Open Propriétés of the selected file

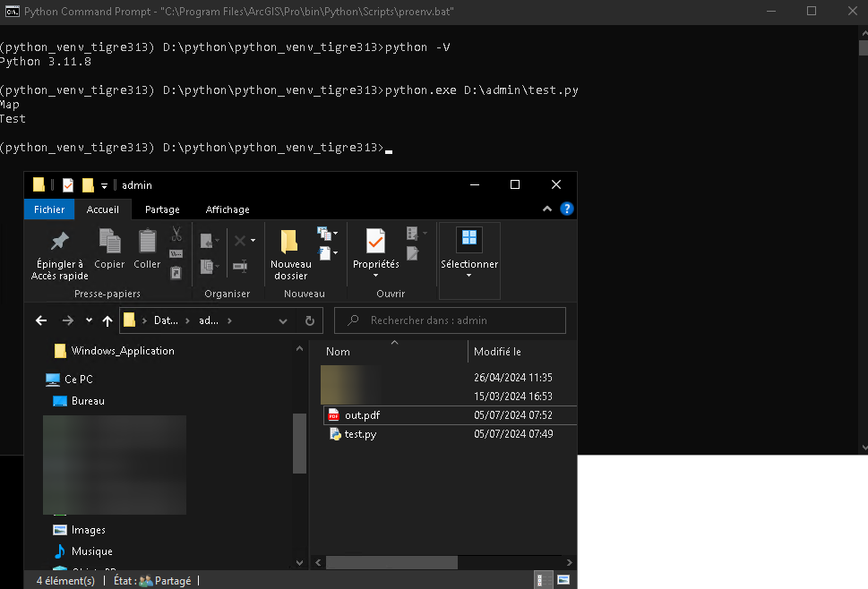pos(376,248)
